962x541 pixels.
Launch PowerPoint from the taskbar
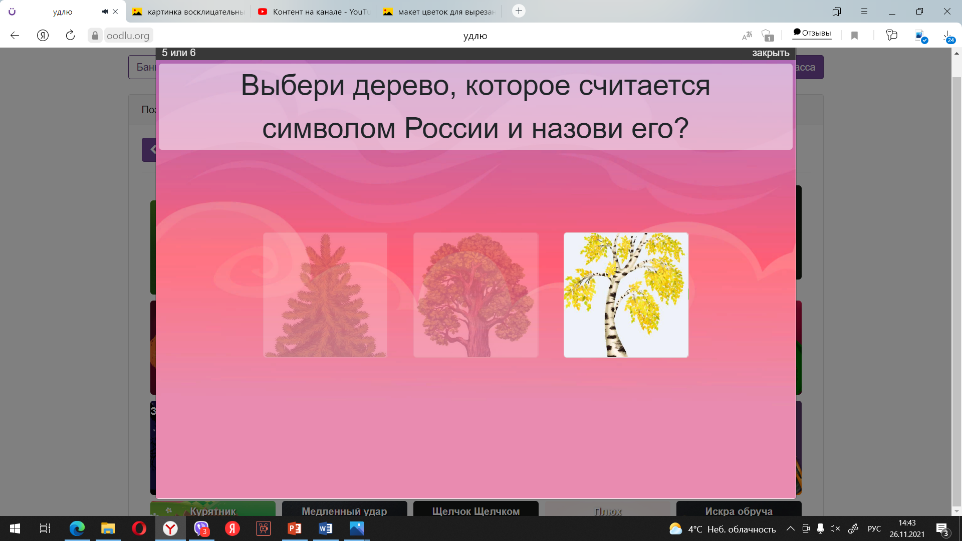pyautogui.click(x=294, y=528)
